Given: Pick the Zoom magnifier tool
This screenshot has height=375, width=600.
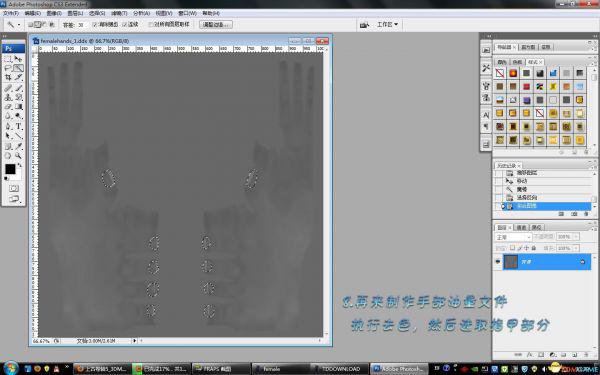Looking at the screenshot, I should 18,156.
